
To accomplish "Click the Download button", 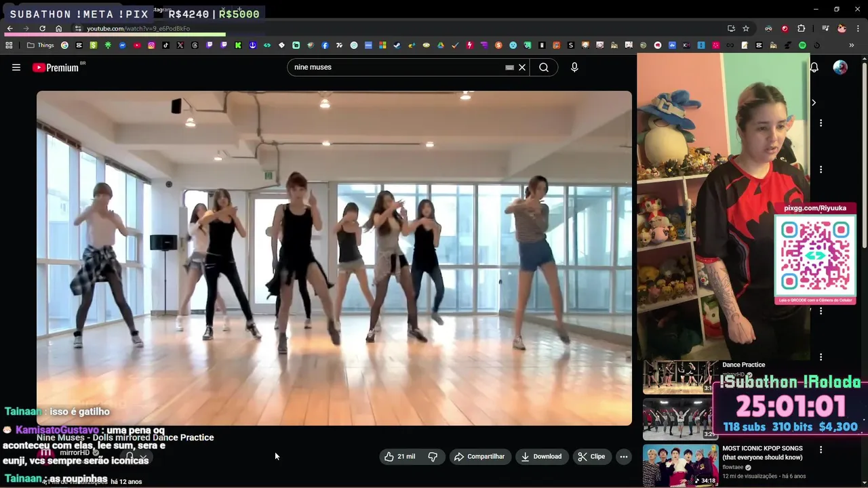I will click(x=541, y=456).
